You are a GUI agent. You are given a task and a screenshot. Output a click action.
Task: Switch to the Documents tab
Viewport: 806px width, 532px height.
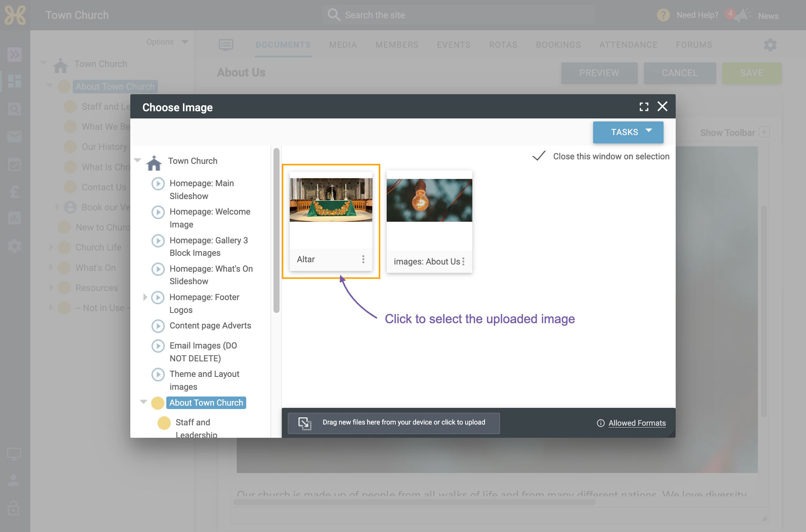283,45
